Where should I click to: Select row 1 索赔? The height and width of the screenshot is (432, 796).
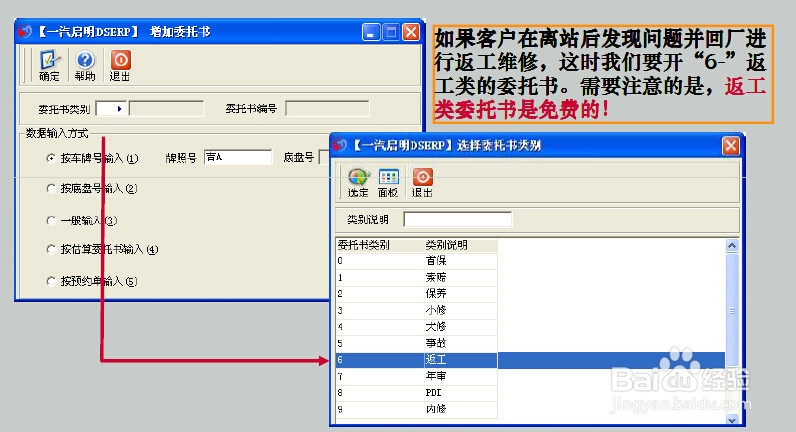click(x=416, y=278)
